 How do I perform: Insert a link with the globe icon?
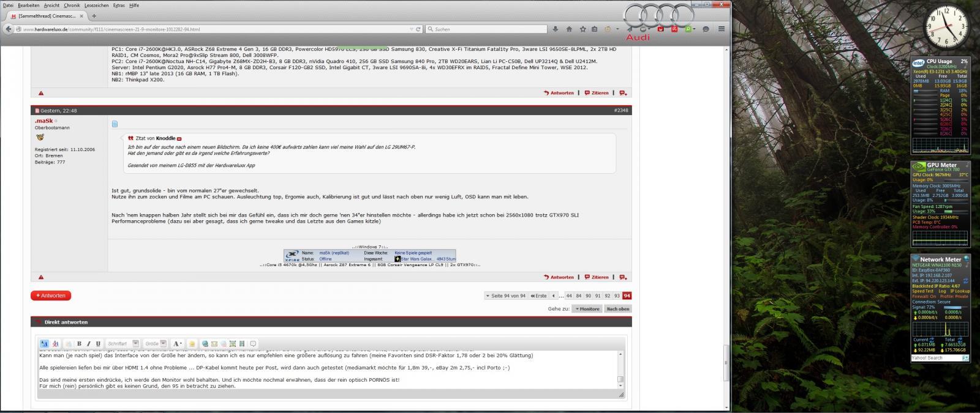click(x=205, y=344)
